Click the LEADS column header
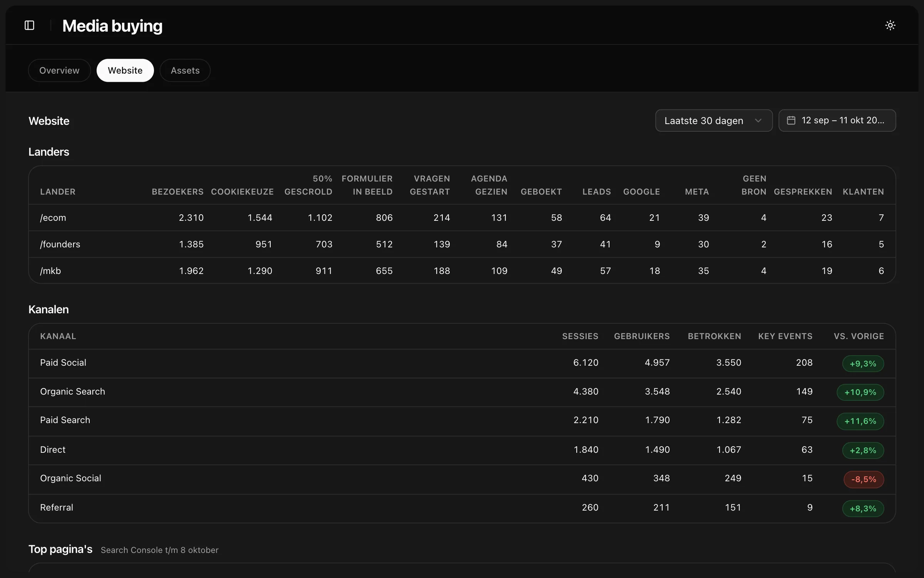Screen dimensions: 924x578 [596, 192]
